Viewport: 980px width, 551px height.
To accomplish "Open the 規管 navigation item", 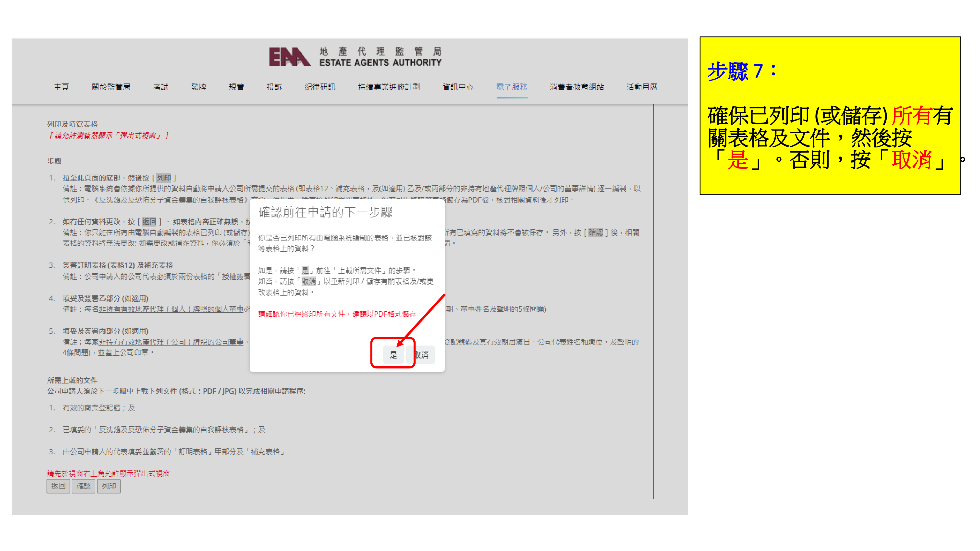I will (x=236, y=87).
